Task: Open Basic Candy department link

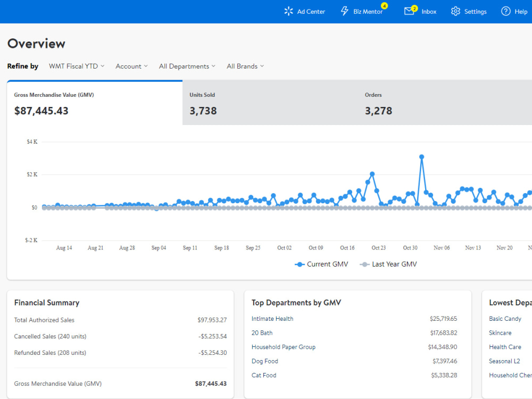Action: point(505,319)
